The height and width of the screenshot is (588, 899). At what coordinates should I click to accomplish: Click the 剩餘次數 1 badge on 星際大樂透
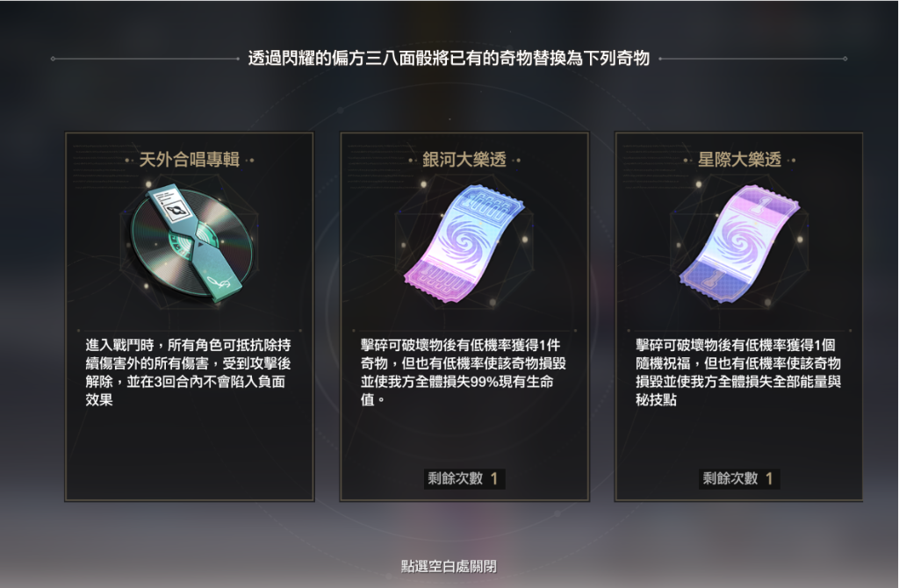point(739,478)
